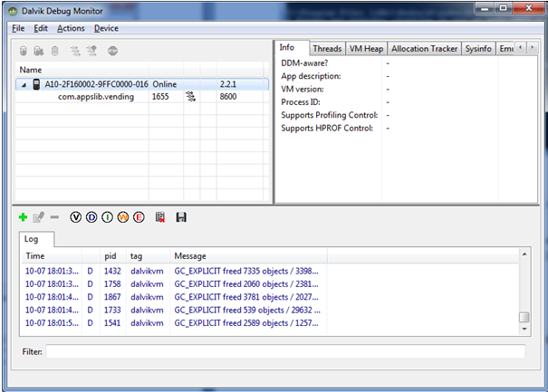
Task: Click the 'DDM-aware?' info label
Action: tap(304, 63)
